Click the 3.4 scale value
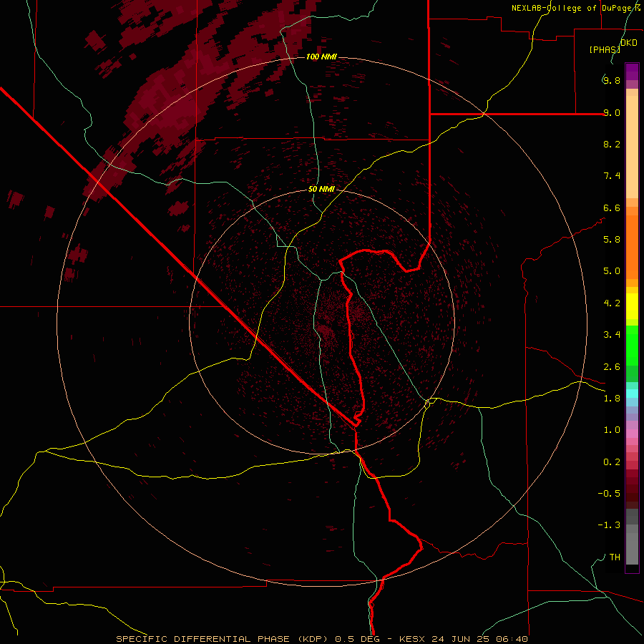Screen dimensions: 644x644 point(612,335)
